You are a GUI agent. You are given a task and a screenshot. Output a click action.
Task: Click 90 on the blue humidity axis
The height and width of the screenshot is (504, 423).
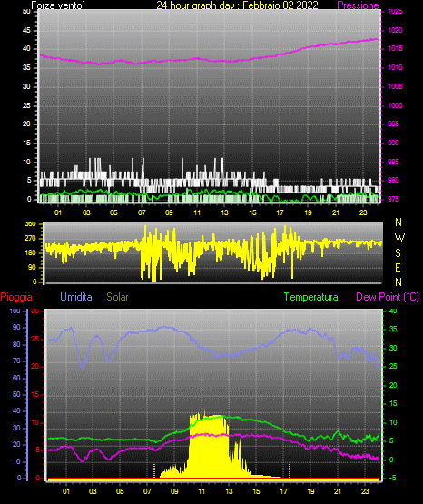click(x=16, y=327)
